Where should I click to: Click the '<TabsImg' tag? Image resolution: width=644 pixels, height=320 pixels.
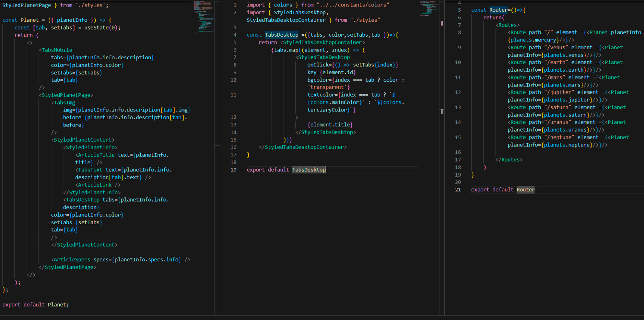click(x=63, y=102)
